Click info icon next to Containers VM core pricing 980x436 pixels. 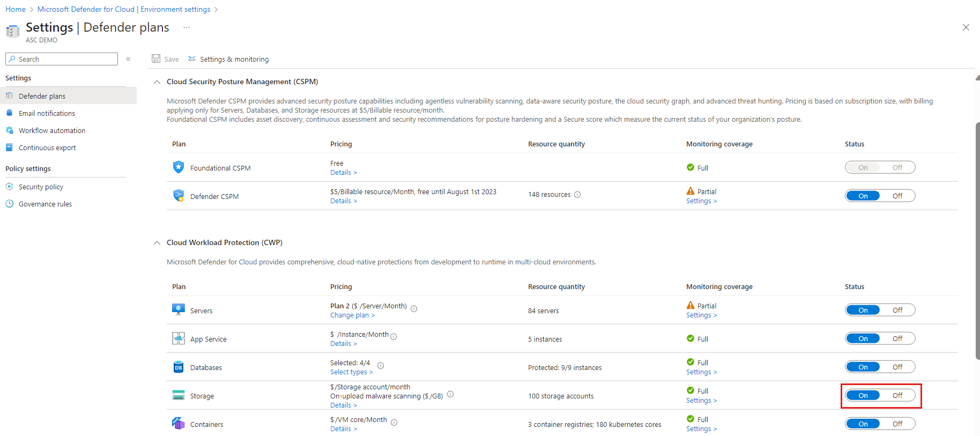(394, 422)
